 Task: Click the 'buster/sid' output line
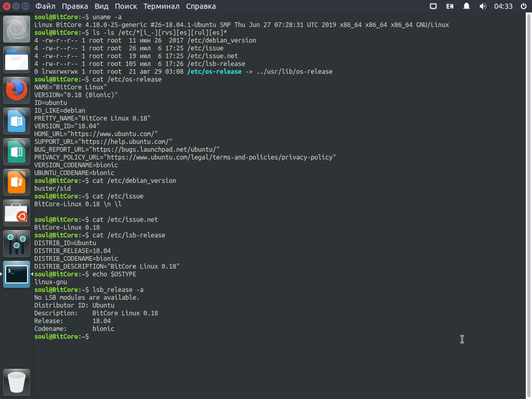coord(52,189)
